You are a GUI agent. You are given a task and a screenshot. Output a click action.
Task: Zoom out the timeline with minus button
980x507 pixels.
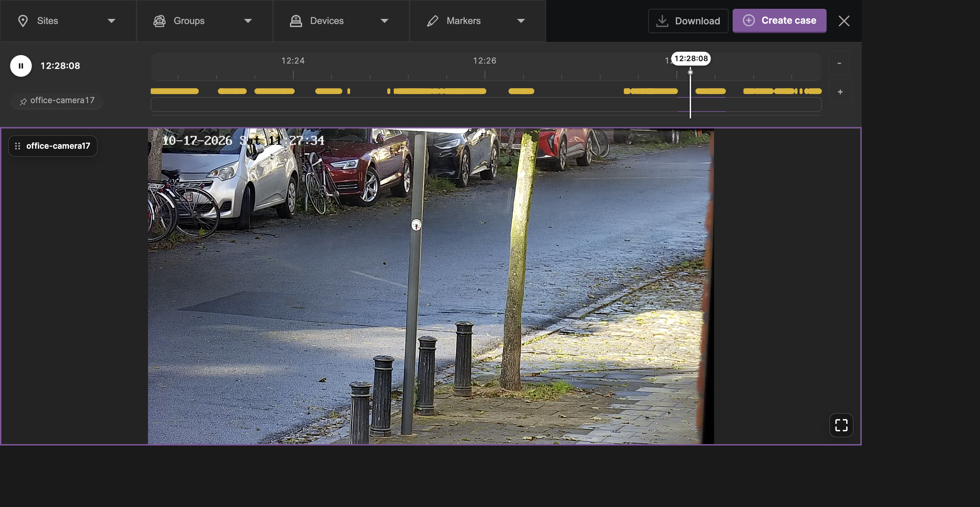839,63
